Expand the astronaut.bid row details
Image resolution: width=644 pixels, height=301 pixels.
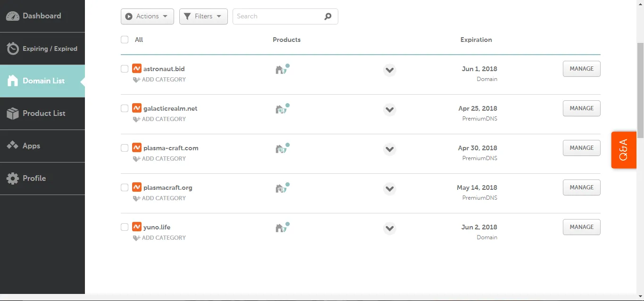[389, 70]
